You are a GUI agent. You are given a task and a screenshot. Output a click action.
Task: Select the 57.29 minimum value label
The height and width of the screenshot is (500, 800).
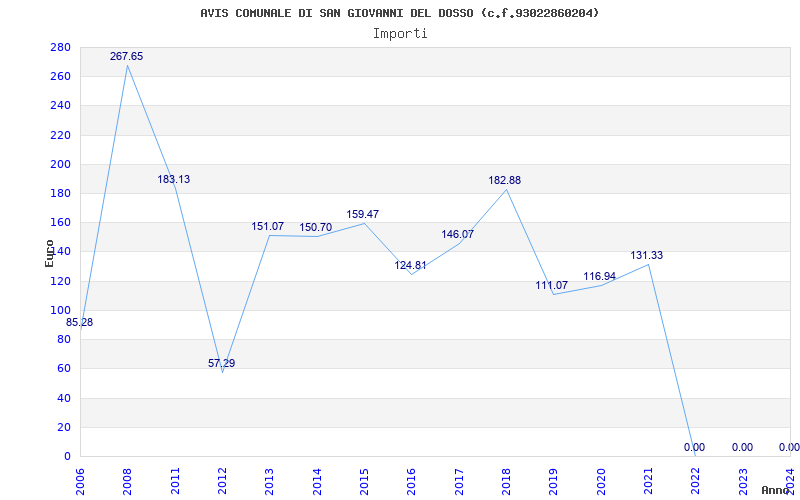tap(221, 363)
